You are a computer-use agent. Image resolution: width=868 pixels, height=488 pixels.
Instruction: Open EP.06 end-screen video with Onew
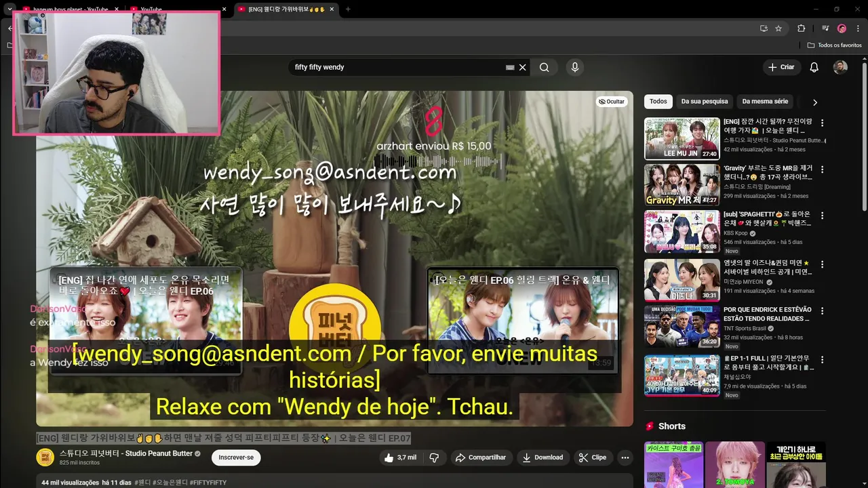click(145, 320)
